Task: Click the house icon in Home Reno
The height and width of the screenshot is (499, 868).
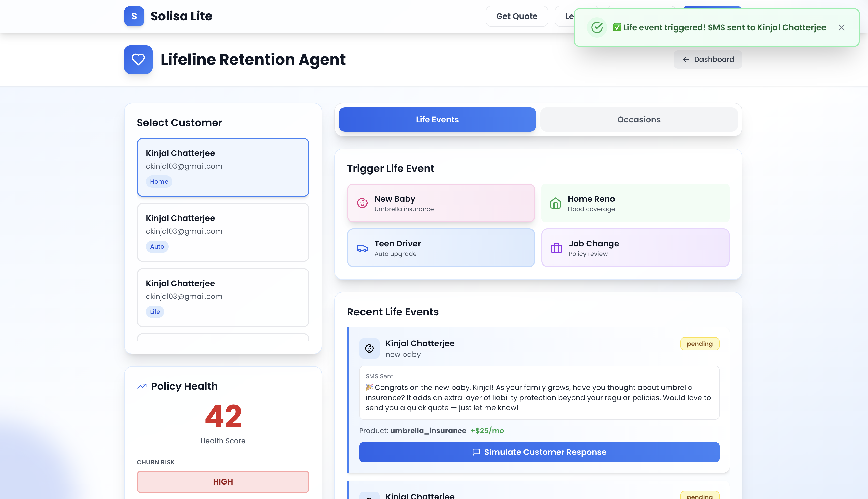Action: coord(555,203)
